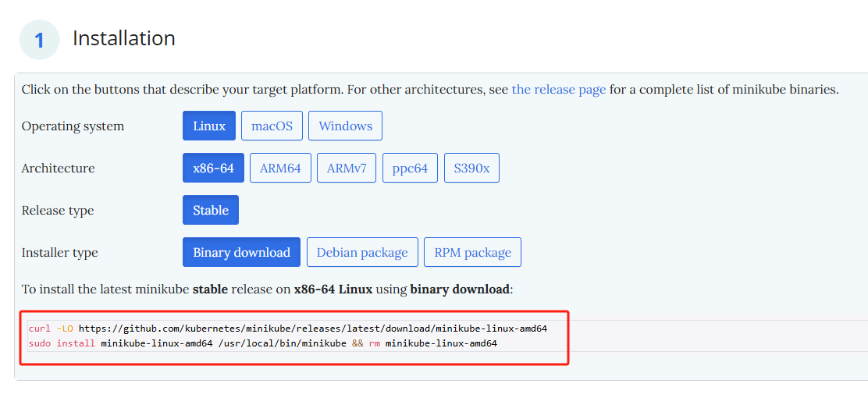868x405 pixels.
Task: Pick the ARM64 architecture
Action: click(x=281, y=169)
